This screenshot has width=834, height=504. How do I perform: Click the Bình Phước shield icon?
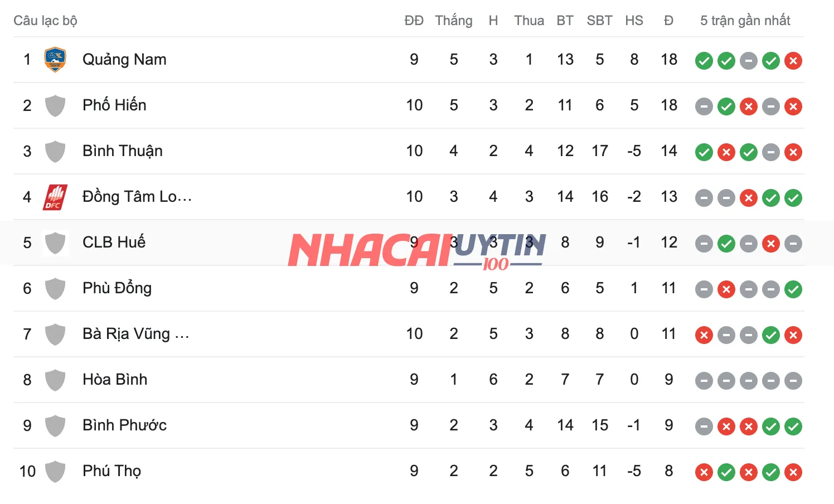55,426
